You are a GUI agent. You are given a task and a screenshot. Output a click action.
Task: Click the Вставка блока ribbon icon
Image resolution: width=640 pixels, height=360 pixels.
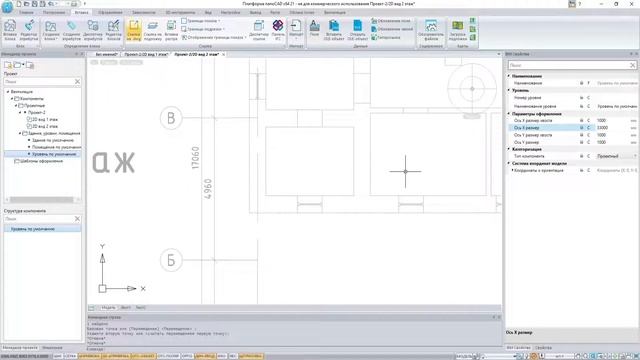10,29
